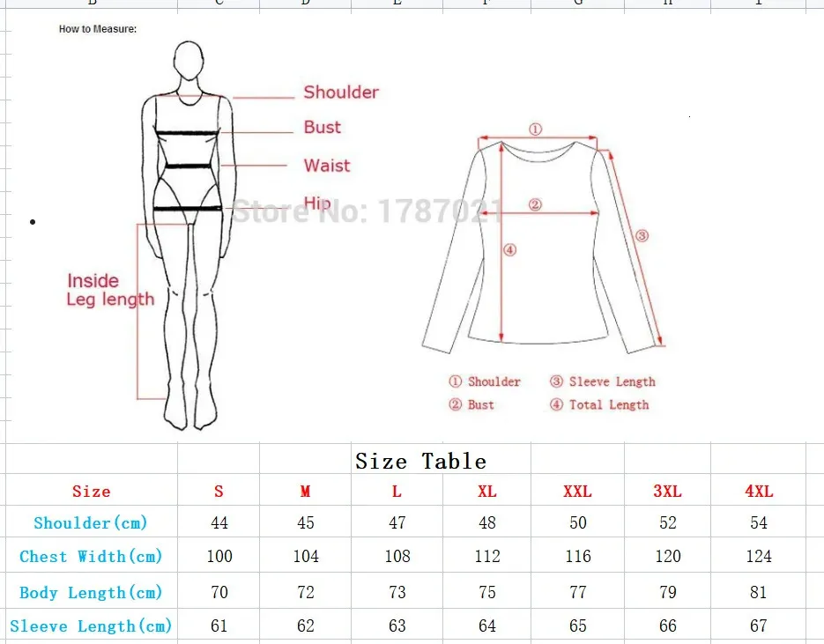824x644 pixels.
Task: Click the "Sleeve Length" legend entry
Action: [x=612, y=381]
